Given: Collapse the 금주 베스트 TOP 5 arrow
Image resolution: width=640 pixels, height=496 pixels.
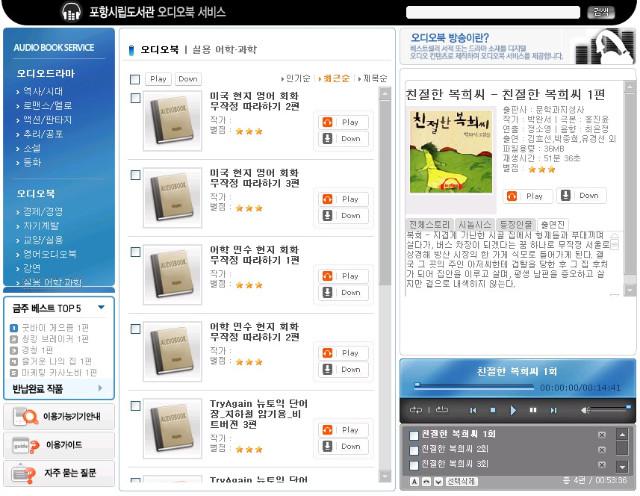Looking at the screenshot, I should coord(101,307).
